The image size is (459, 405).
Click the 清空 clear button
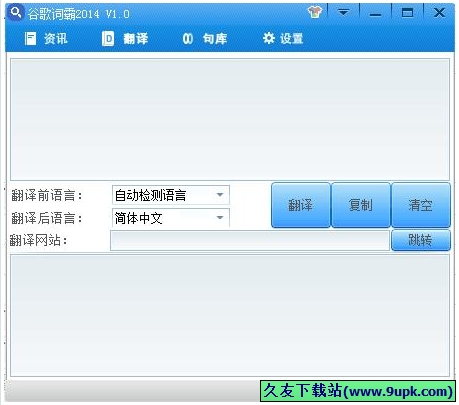(421, 205)
